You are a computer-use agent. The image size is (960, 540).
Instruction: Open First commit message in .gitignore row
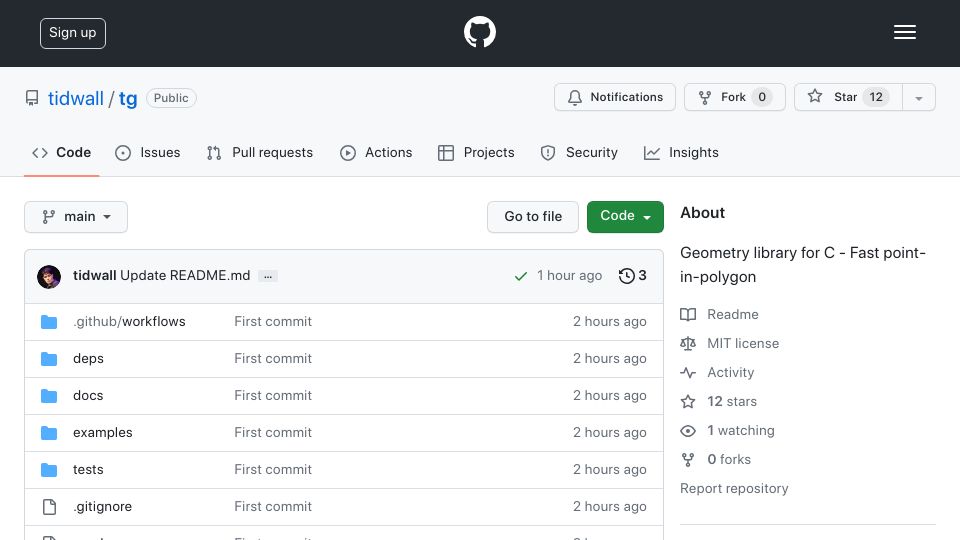click(273, 506)
